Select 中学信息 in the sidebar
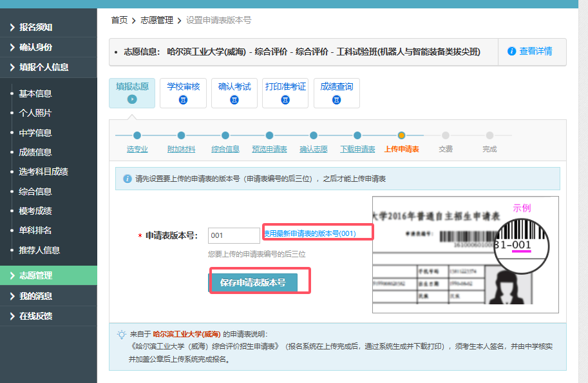The image size is (588, 383). tap(35, 133)
